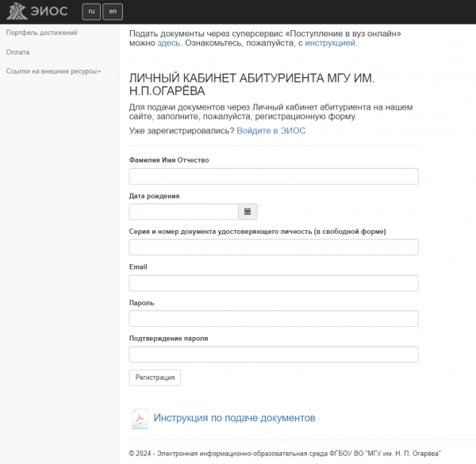This screenshot has height=464, width=476.
Task: Switch language to en
Action: point(113,12)
